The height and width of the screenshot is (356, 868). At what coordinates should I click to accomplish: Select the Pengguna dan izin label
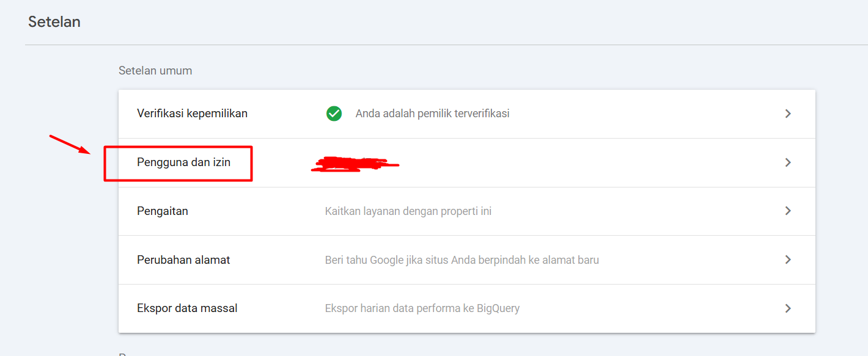[x=183, y=162]
